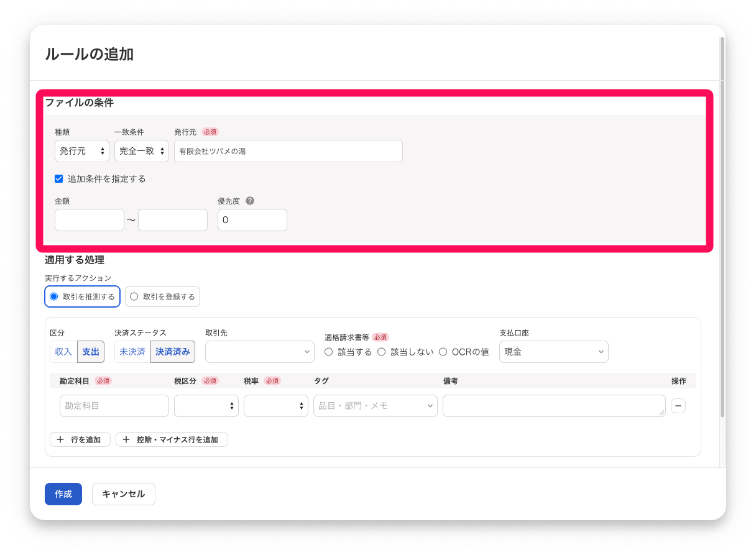Click the 発行元 text field

point(288,151)
